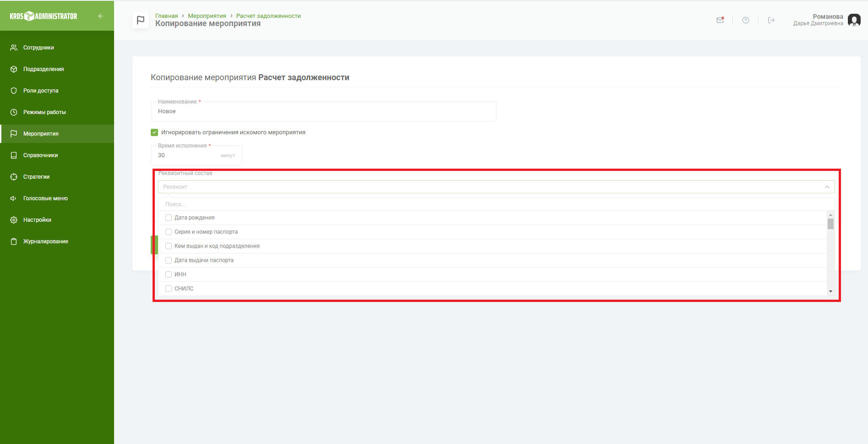The width and height of the screenshot is (868, 444).
Task: Go to the Главная breadcrumb link
Action: tap(166, 16)
